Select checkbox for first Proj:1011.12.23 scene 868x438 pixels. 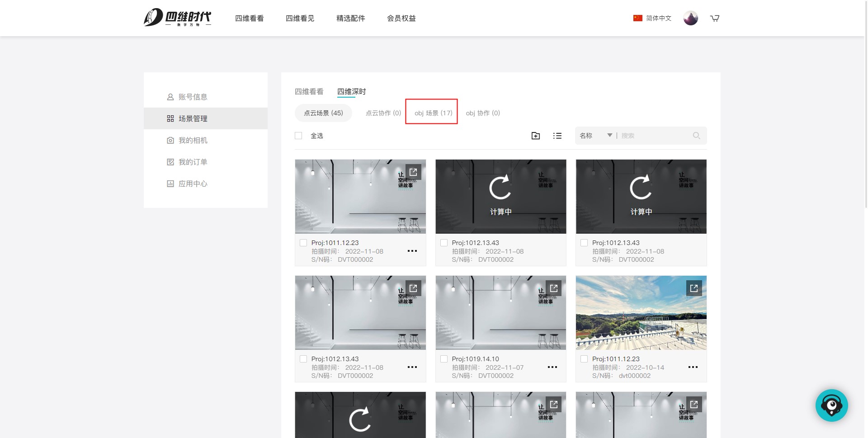point(303,243)
